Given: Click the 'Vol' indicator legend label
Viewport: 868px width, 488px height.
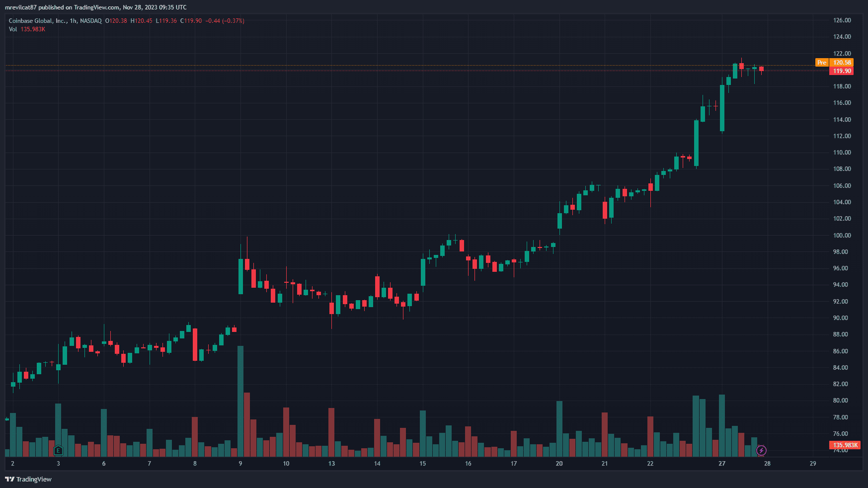Looking at the screenshot, I should click(13, 29).
